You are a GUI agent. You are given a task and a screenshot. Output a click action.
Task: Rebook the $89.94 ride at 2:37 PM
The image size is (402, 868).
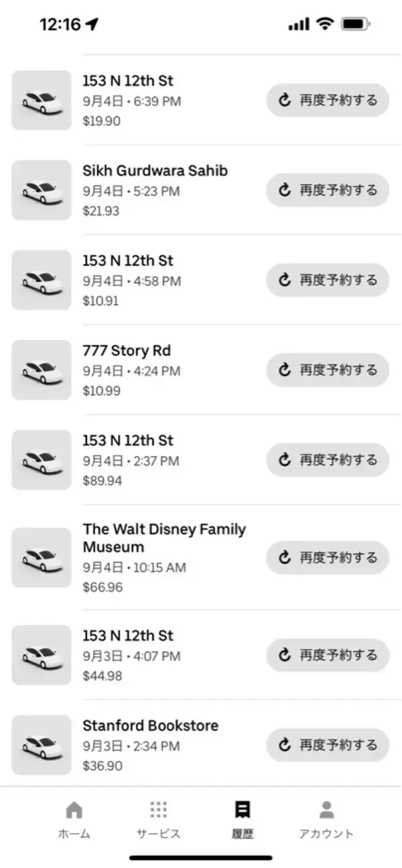coord(328,459)
